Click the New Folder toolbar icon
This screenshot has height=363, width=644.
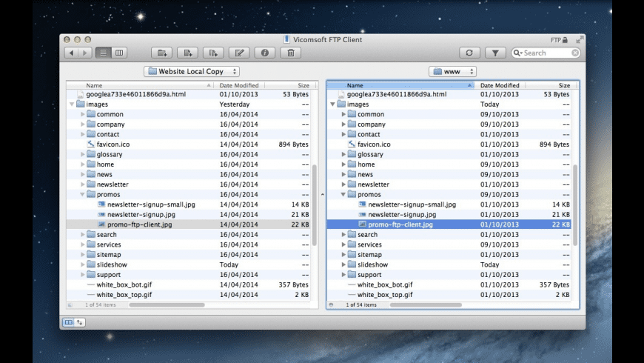(x=162, y=53)
